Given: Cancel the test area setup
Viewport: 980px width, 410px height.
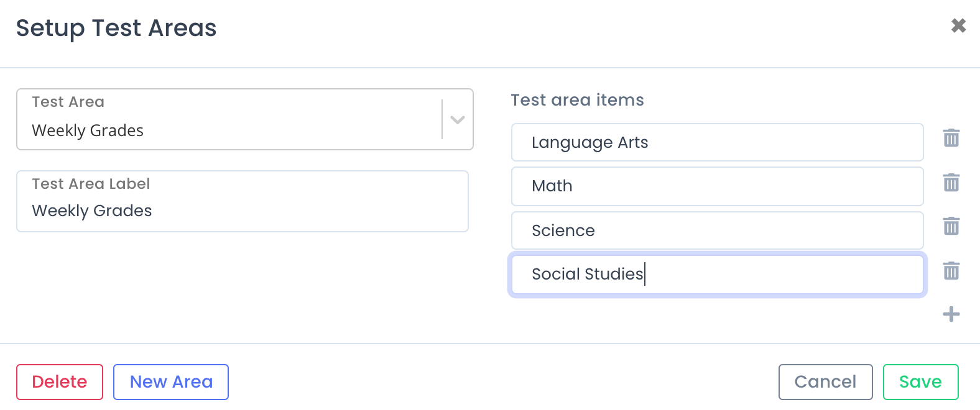Looking at the screenshot, I should click(x=826, y=382).
